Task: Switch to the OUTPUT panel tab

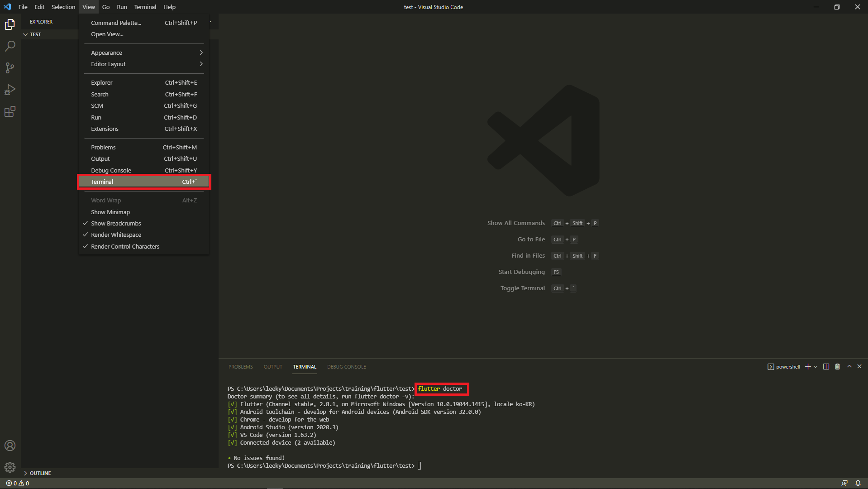Action: 273,367
